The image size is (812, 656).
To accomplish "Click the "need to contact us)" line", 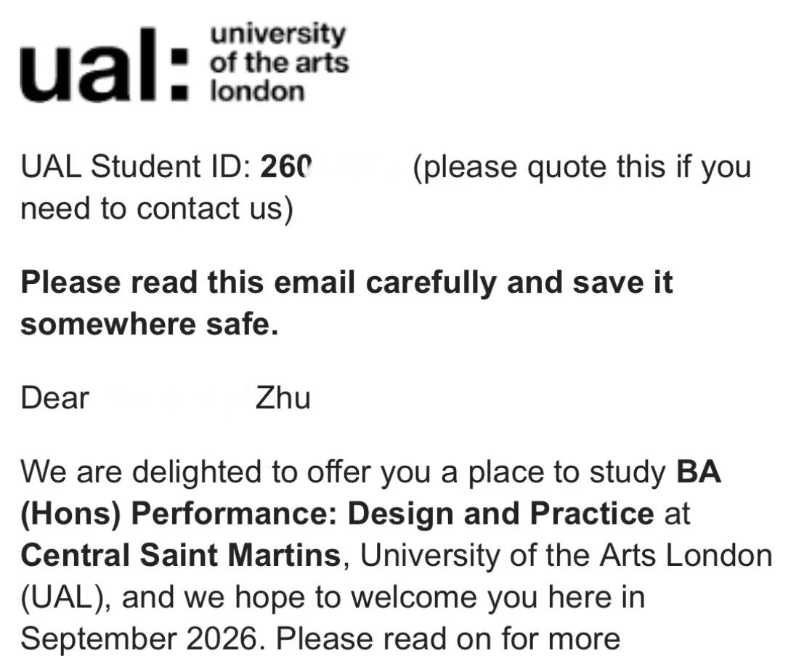I will (156, 209).
